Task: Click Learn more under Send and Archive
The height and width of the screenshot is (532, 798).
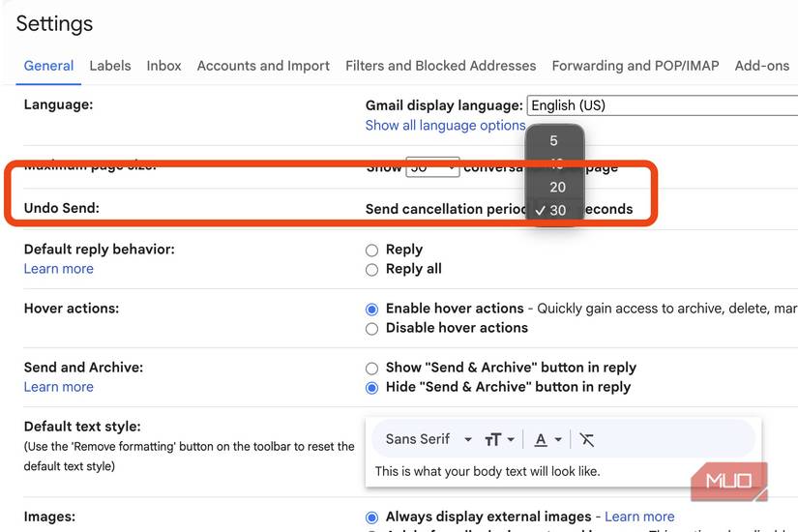Action: pyautogui.click(x=59, y=387)
